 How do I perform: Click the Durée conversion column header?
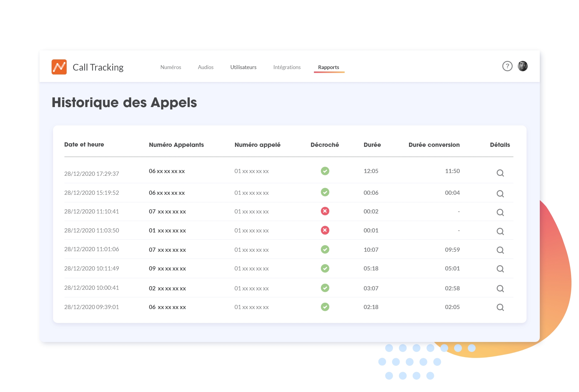coord(434,145)
